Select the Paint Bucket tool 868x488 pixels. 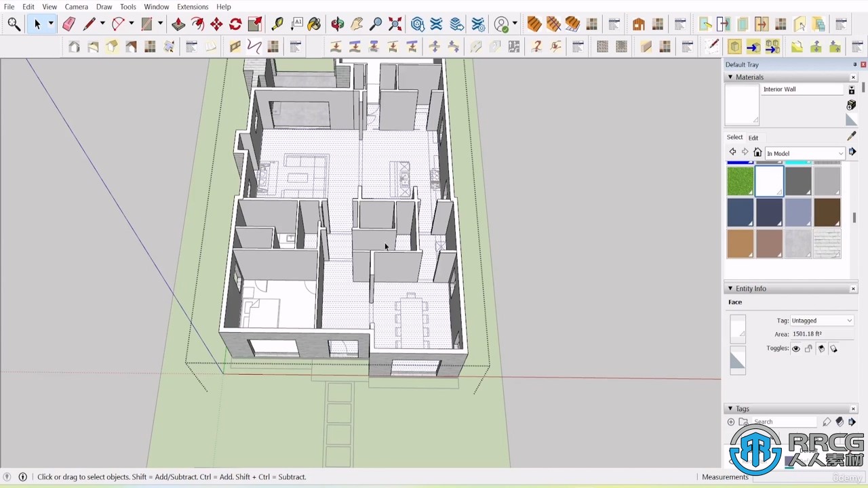click(314, 24)
